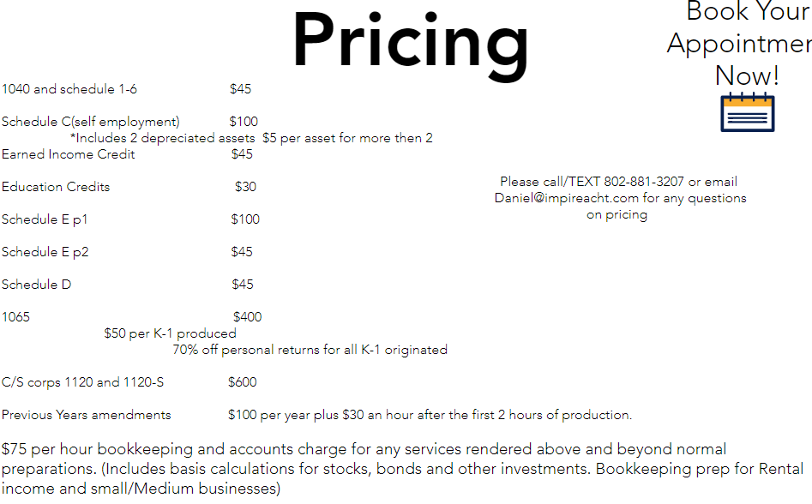The width and height of the screenshot is (812, 504).
Task: Click the 1065 form label
Action: [x=15, y=317]
